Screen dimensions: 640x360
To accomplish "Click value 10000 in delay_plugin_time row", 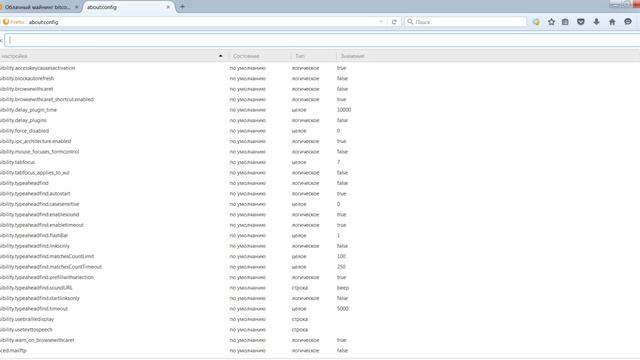I will (344, 110).
